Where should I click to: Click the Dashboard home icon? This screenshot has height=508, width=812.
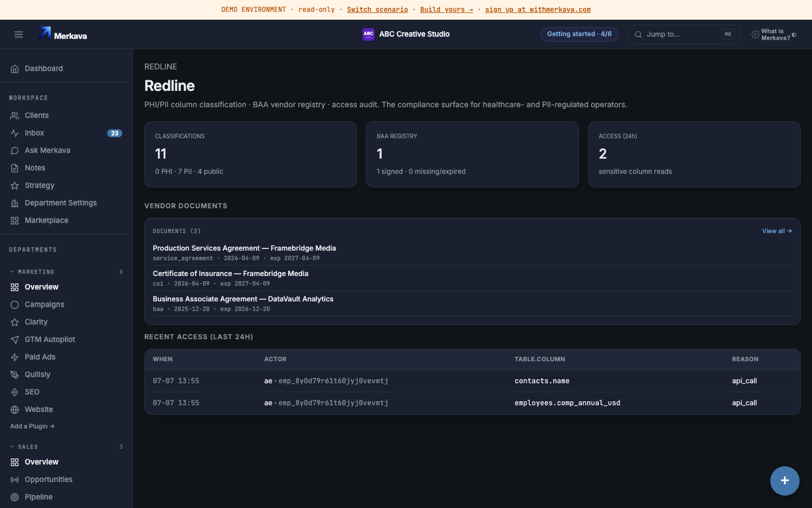coord(15,69)
